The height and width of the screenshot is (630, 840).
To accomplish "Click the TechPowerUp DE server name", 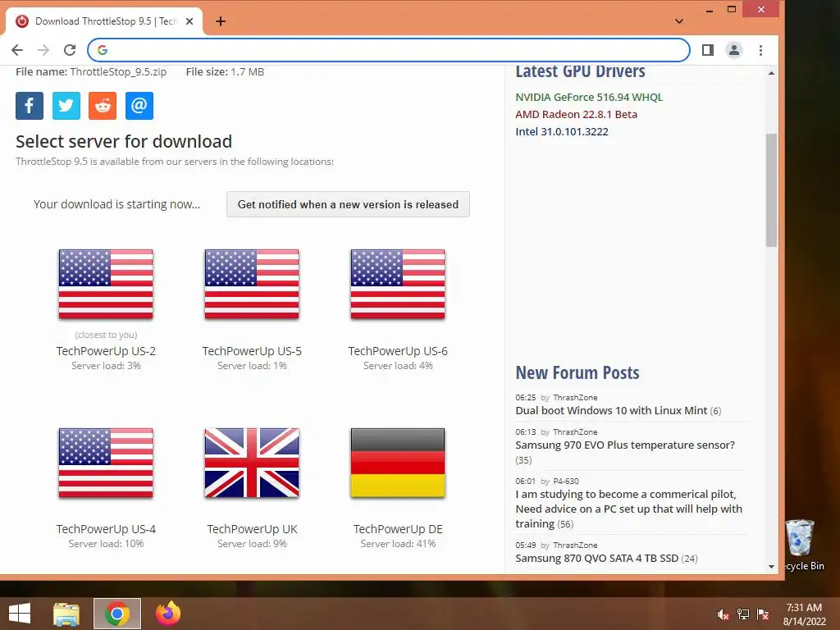I will click(398, 529).
